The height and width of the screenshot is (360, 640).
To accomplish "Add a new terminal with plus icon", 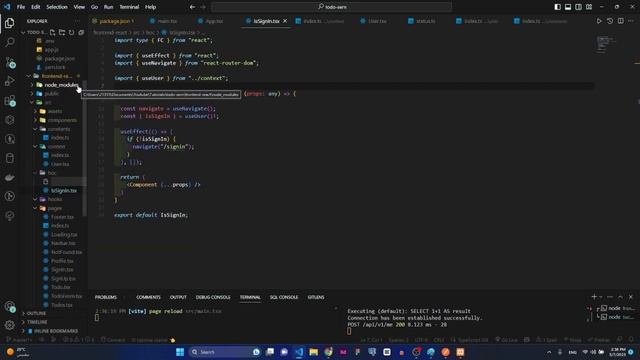I will [x=594, y=297].
